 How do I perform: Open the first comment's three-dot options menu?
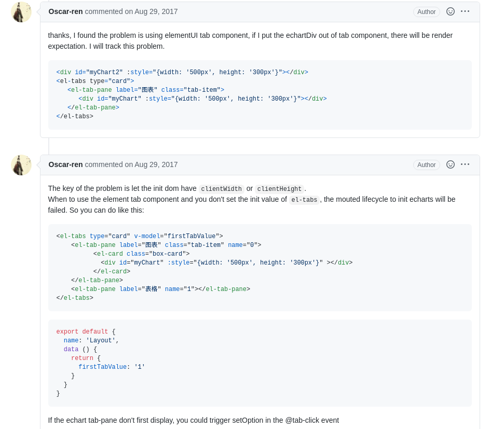pyautogui.click(x=465, y=11)
